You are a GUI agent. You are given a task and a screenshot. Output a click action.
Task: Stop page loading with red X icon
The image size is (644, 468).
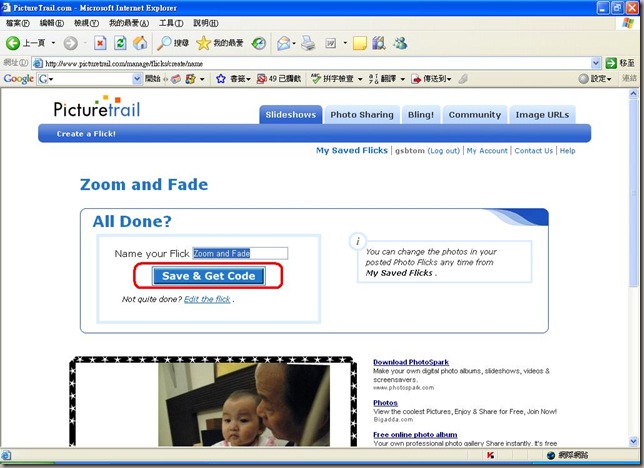100,43
